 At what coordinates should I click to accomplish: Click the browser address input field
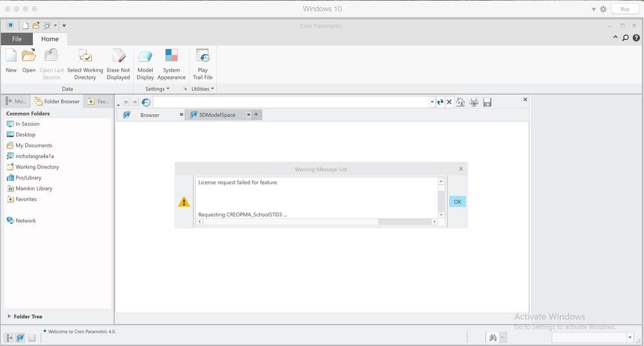(x=291, y=102)
